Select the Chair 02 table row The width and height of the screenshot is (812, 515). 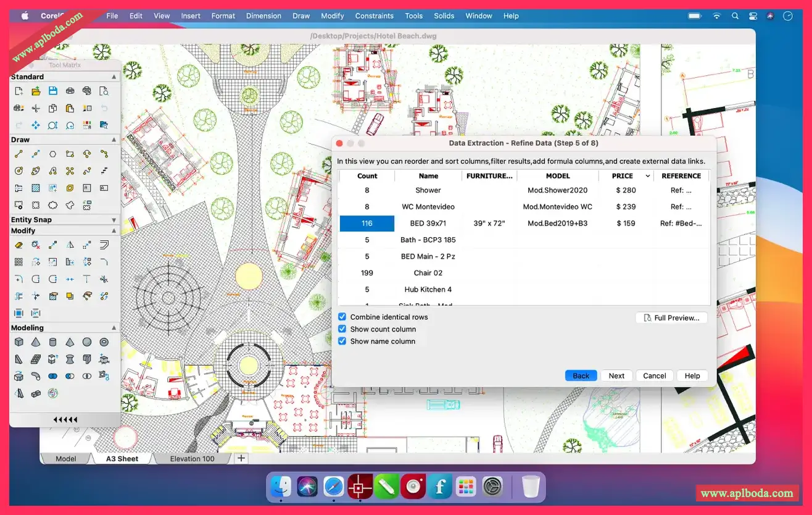pyautogui.click(x=524, y=273)
